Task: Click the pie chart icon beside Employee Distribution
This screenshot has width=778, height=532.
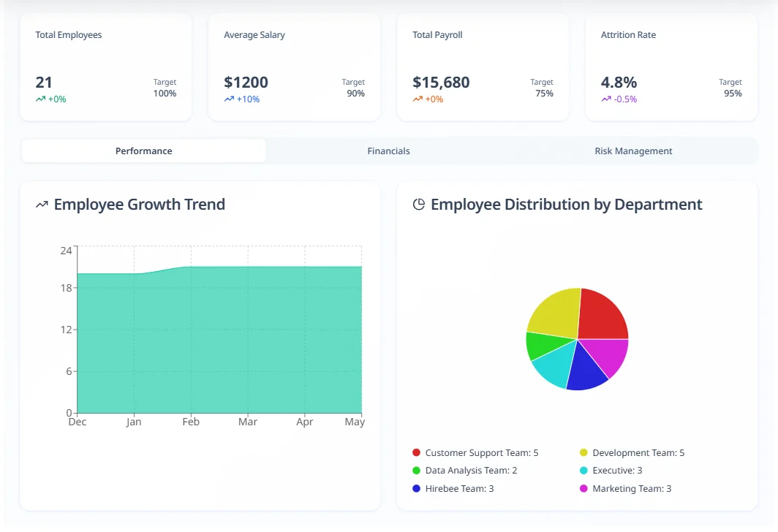Action: click(x=419, y=205)
